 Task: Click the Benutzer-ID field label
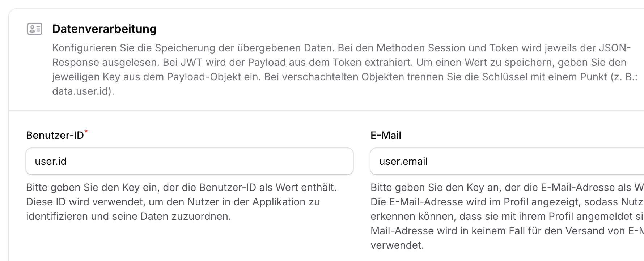(x=55, y=135)
